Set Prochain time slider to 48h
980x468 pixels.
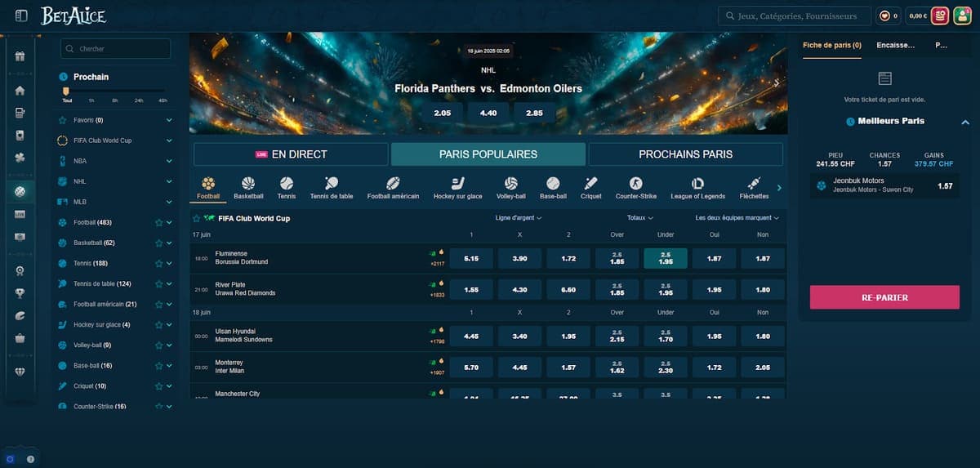(x=163, y=100)
